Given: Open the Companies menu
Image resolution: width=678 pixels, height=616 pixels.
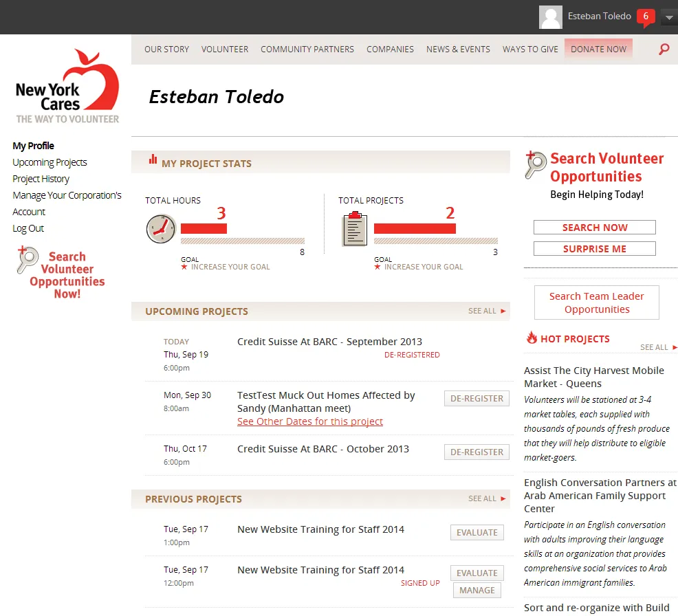Looking at the screenshot, I should tap(390, 49).
